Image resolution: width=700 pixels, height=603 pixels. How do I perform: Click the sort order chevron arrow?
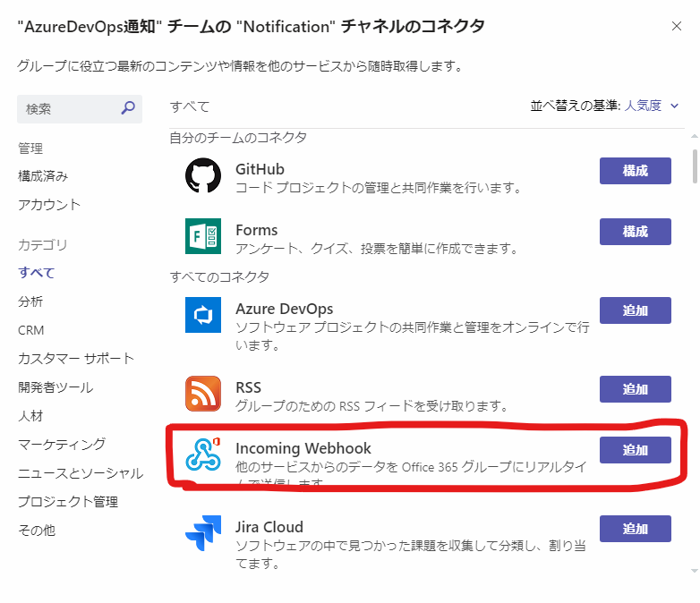[x=675, y=106]
